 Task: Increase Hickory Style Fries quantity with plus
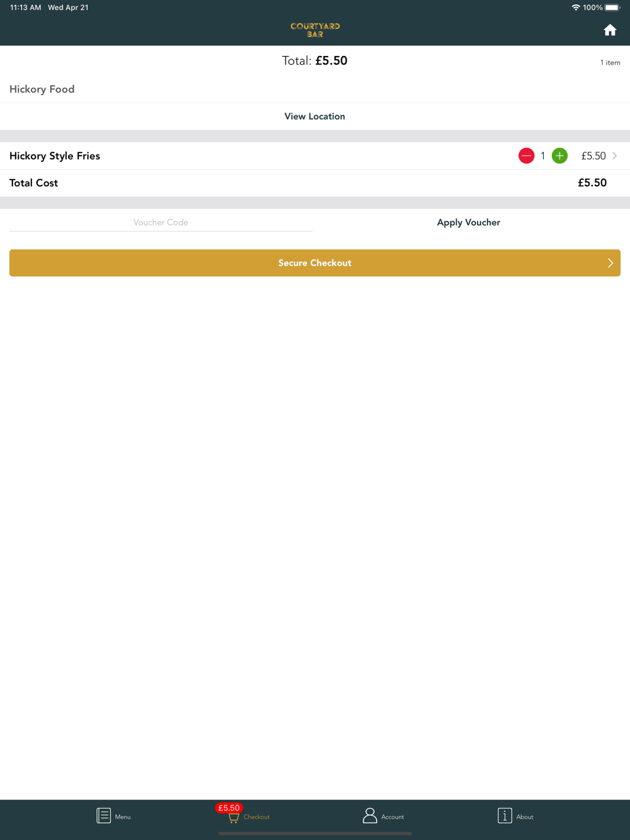click(559, 156)
